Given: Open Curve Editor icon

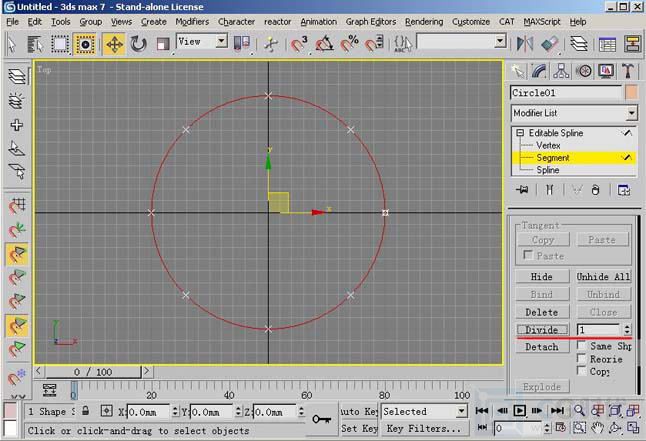Looking at the screenshot, I should click(607, 44).
